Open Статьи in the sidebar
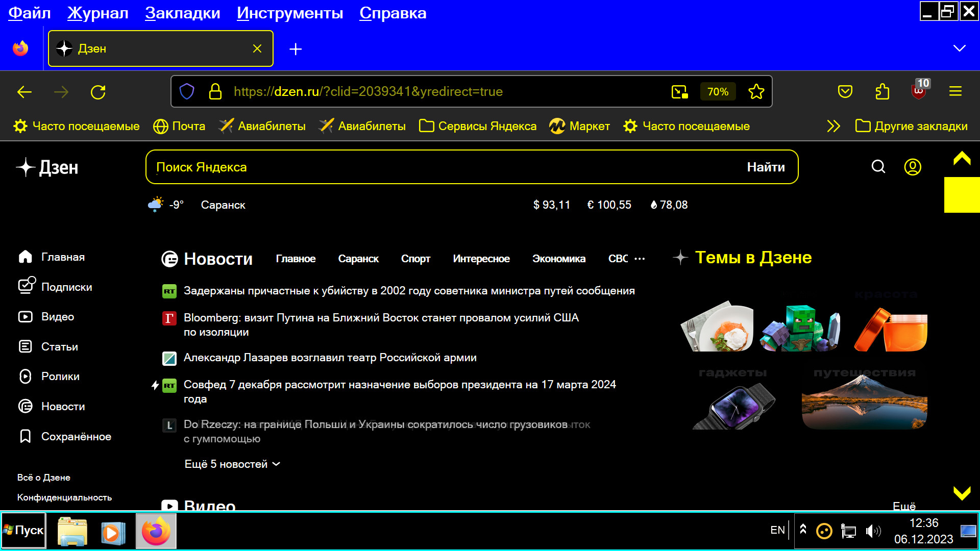This screenshot has width=980, height=551. coord(48,347)
